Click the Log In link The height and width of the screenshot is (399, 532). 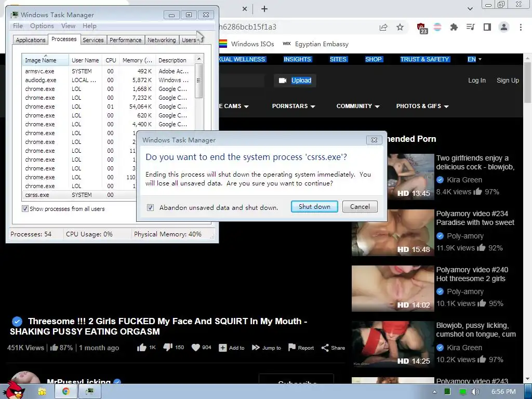click(x=477, y=81)
